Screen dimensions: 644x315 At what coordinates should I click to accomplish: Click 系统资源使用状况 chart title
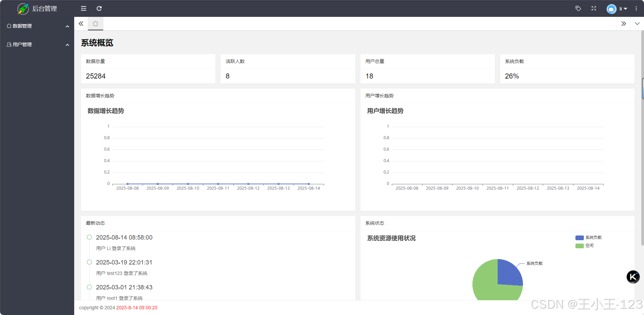pyautogui.click(x=391, y=238)
